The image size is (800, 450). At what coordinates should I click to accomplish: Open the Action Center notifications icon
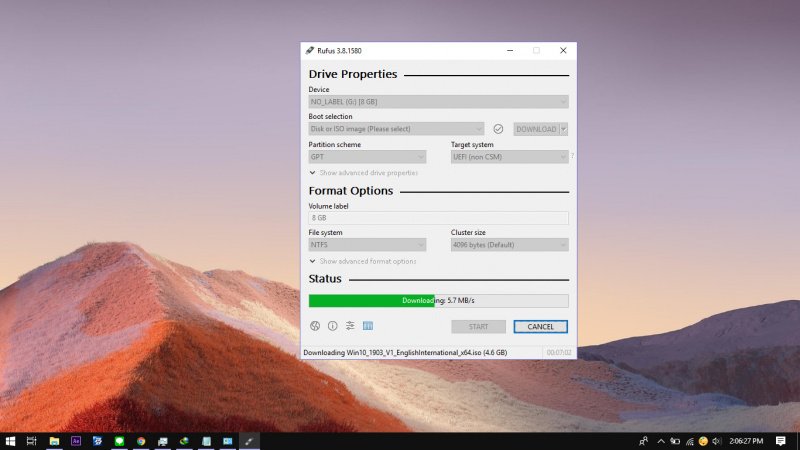click(x=781, y=441)
